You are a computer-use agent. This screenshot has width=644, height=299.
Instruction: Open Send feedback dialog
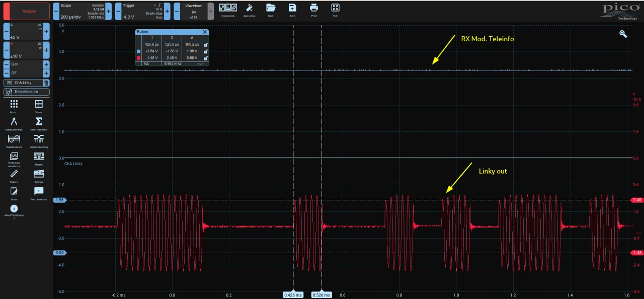pyautogui.click(x=39, y=194)
